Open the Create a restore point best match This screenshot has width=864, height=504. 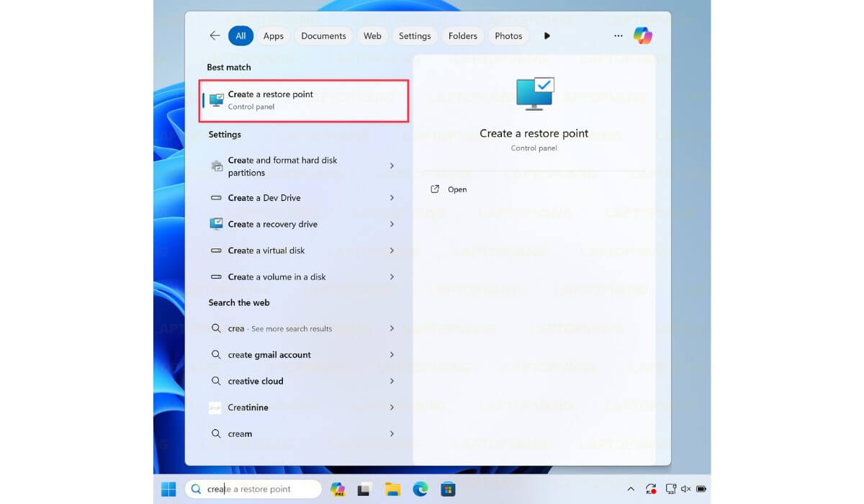tap(304, 101)
